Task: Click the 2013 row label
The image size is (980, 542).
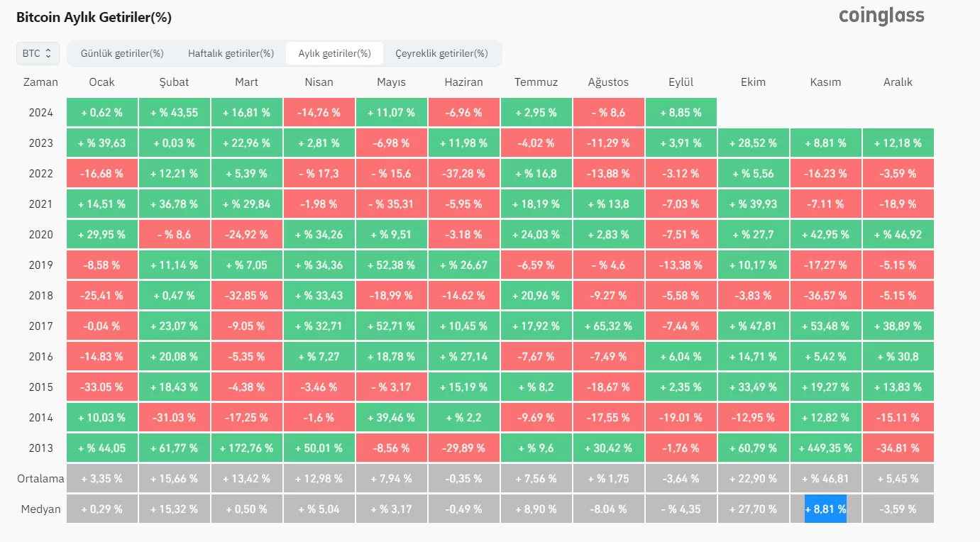Action: pos(40,448)
